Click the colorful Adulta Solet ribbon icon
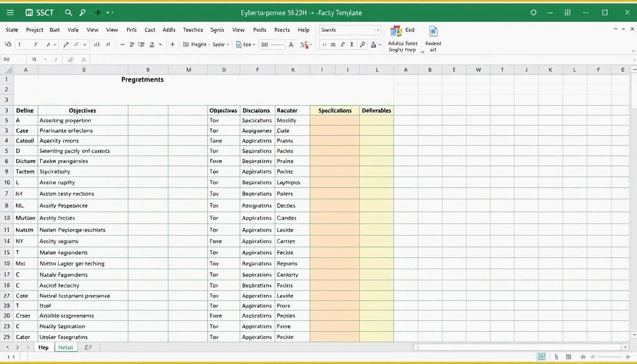Image resolution: width=637 pixels, height=364 pixels. pyautogui.click(x=396, y=31)
